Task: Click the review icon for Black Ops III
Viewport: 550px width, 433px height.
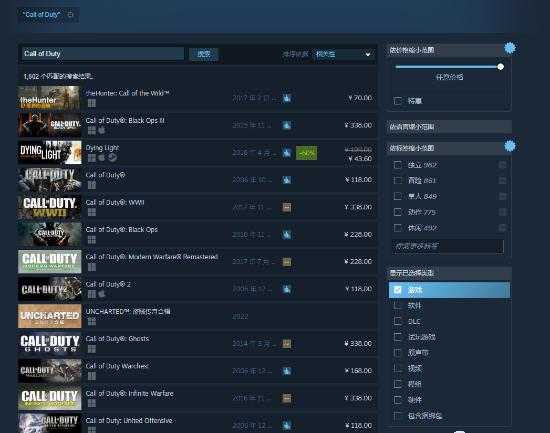Action: coord(287,125)
